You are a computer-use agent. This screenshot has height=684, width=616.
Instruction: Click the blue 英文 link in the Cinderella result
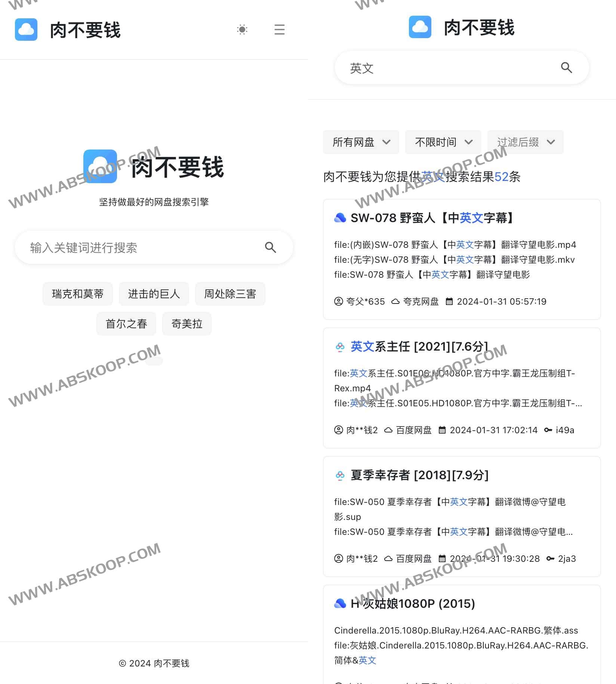[x=367, y=660]
